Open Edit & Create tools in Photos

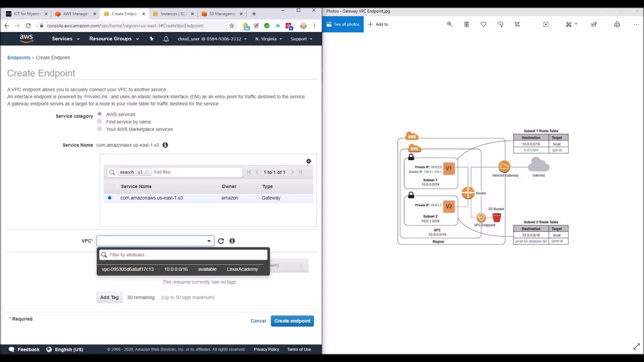[571, 24]
